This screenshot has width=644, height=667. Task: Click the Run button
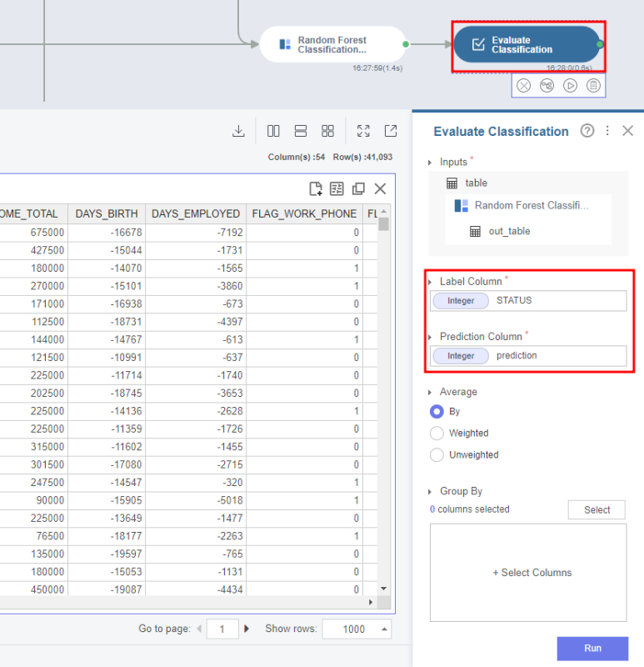(x=592, y=649)
